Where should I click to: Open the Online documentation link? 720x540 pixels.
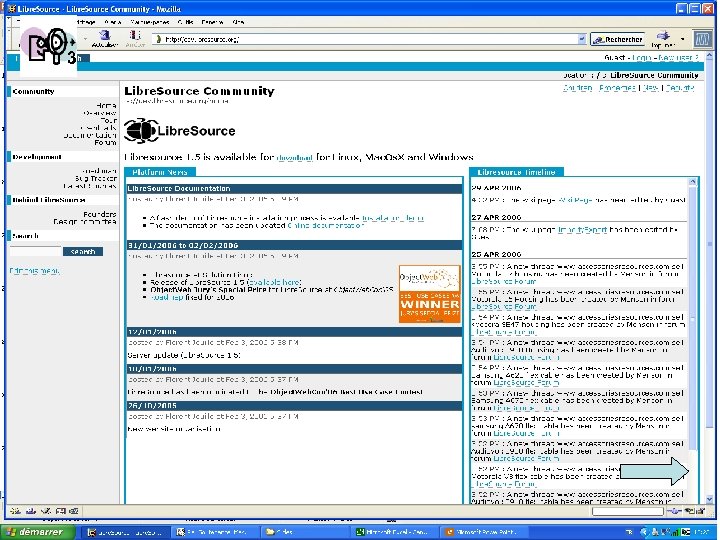325,225
